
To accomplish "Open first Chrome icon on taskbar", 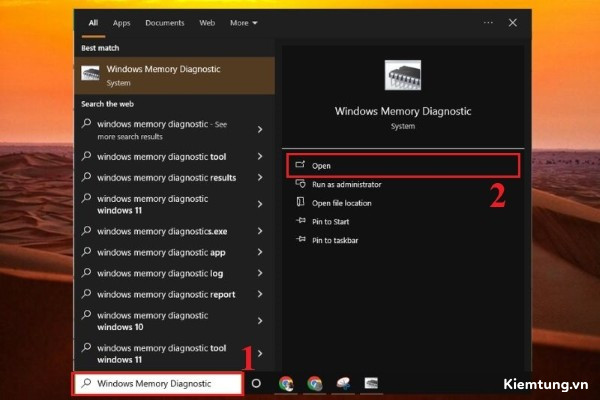I will click(286, 384).
